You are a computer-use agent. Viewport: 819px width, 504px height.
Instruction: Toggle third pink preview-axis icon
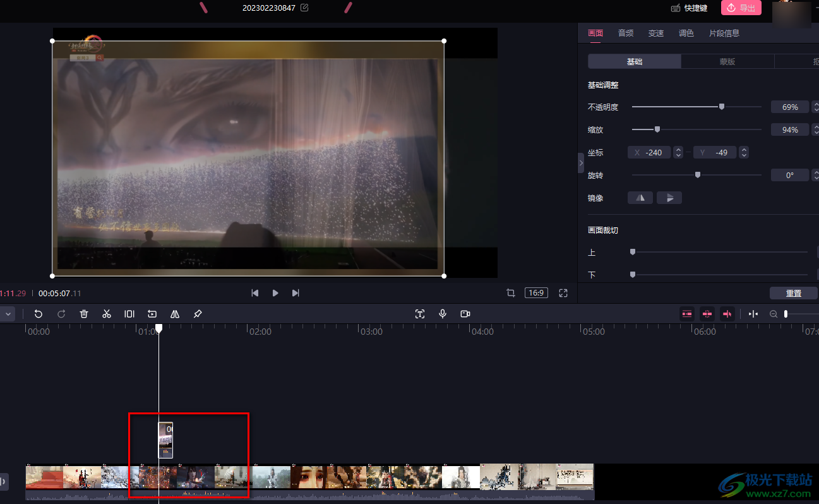click(x=727, y=314)
